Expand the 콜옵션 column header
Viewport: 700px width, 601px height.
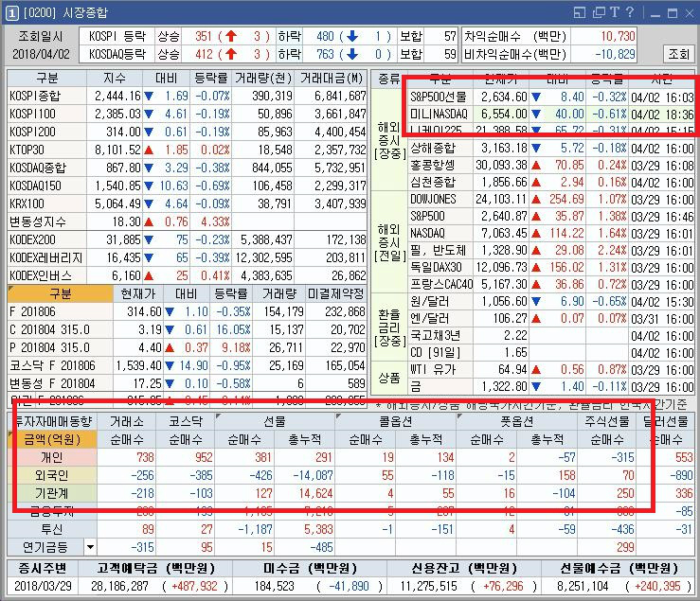[x=395, y=420]
